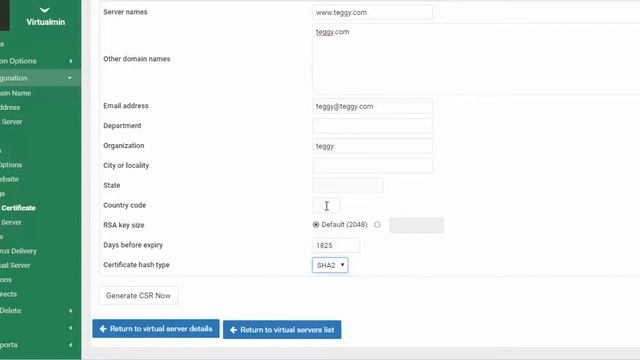Click the 'RSA key size' label text
Screen dimensions: 640x360
tap(124, 225)
